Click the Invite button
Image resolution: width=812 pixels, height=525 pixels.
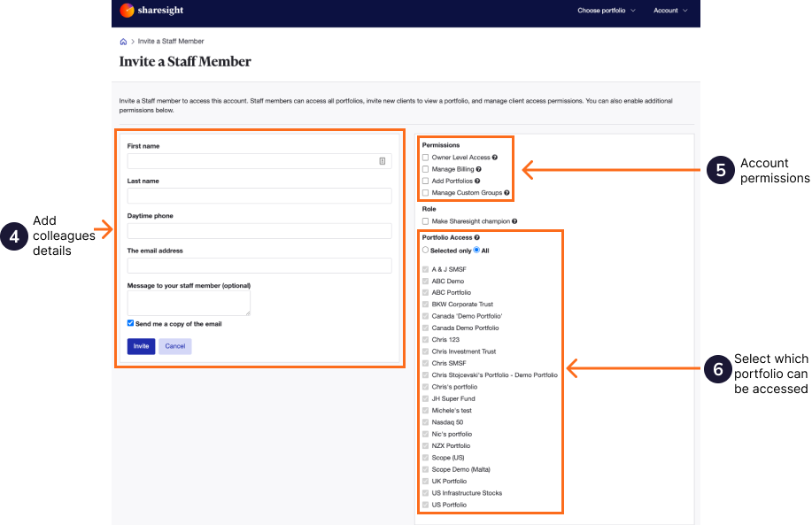140,346
